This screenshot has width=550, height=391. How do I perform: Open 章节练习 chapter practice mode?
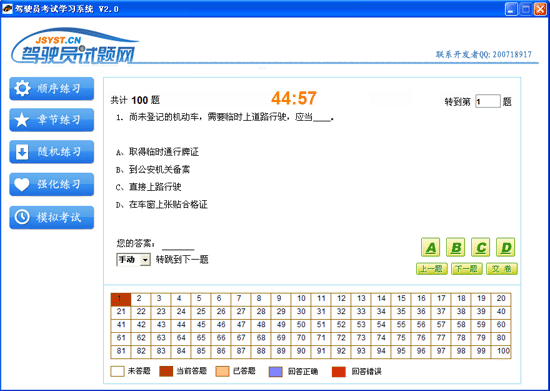point(52,120)
